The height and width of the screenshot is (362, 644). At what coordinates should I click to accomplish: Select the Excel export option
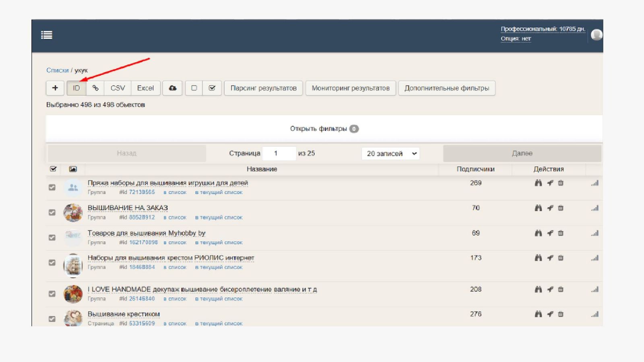145,88
